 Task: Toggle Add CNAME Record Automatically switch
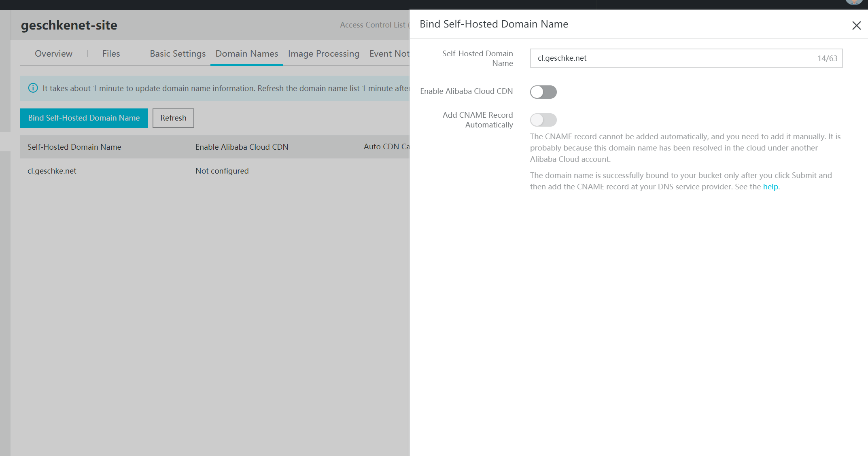[x=543, y=120]
